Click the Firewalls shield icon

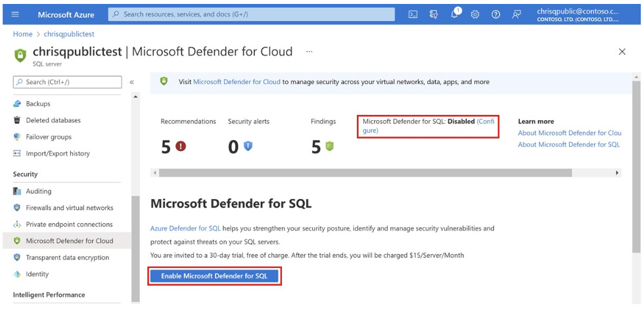17,208
